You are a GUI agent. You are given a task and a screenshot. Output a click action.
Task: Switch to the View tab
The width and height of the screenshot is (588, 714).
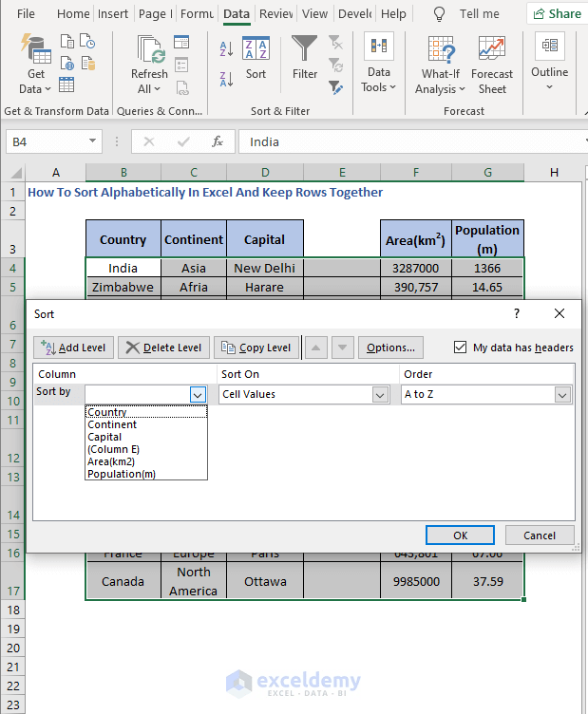pos(314,14)
